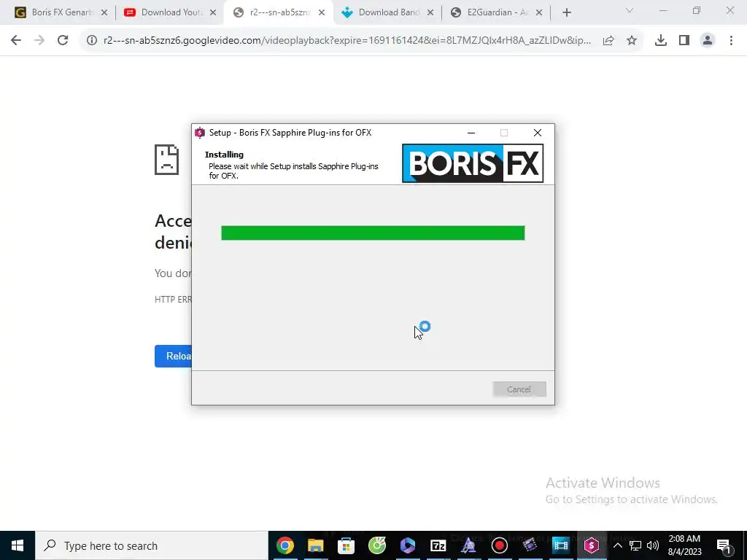Image resolution: width=747 pixels, height=560 pixels.
Task: Open the green disc app in taskbar
Action: (x=377, y=545)
